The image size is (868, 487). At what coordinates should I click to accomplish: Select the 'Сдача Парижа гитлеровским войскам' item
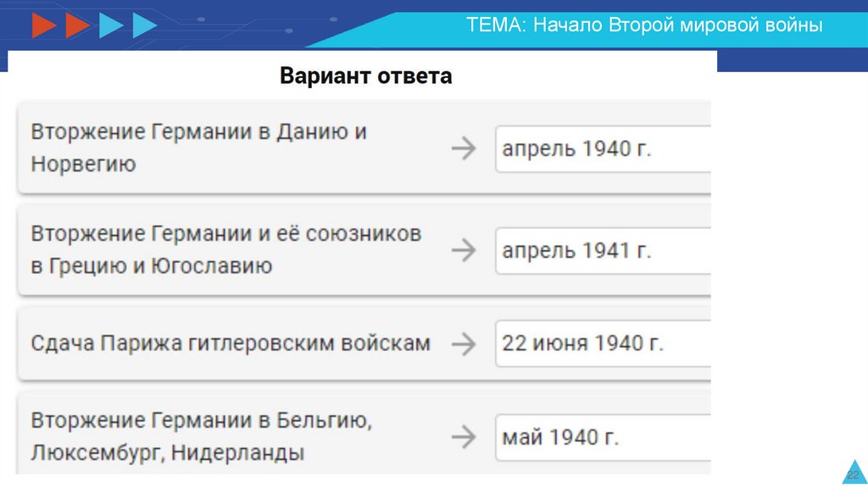pos(231,344)
